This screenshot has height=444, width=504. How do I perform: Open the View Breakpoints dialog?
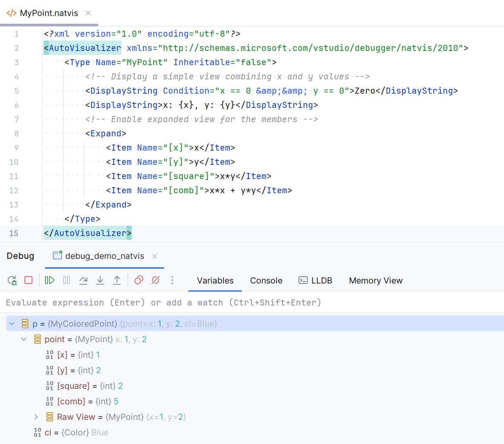click(138, 280)
